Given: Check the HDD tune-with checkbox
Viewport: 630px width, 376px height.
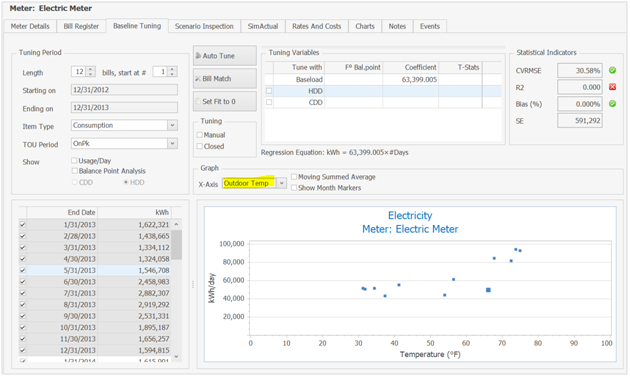Looking at the screenshot, I should point(269,91).
